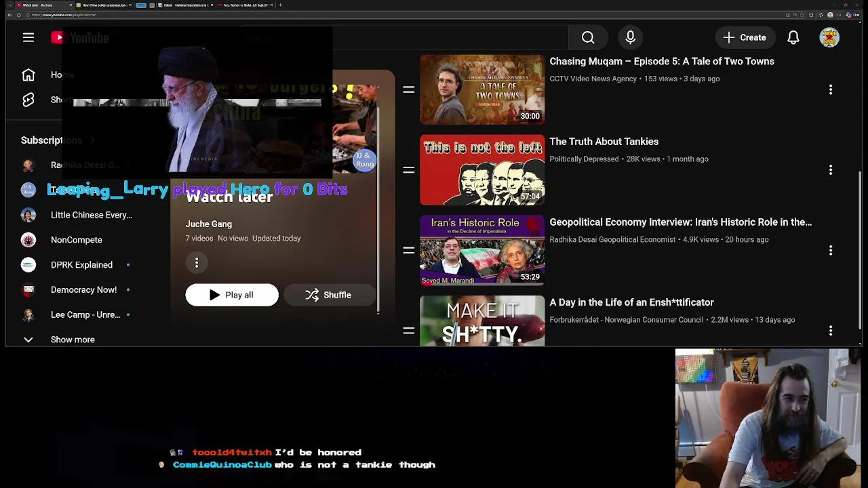Click Iran's Historic Role reorder handle
The width and height of the screenshot is (868, 488).
[x=409, y=250]
